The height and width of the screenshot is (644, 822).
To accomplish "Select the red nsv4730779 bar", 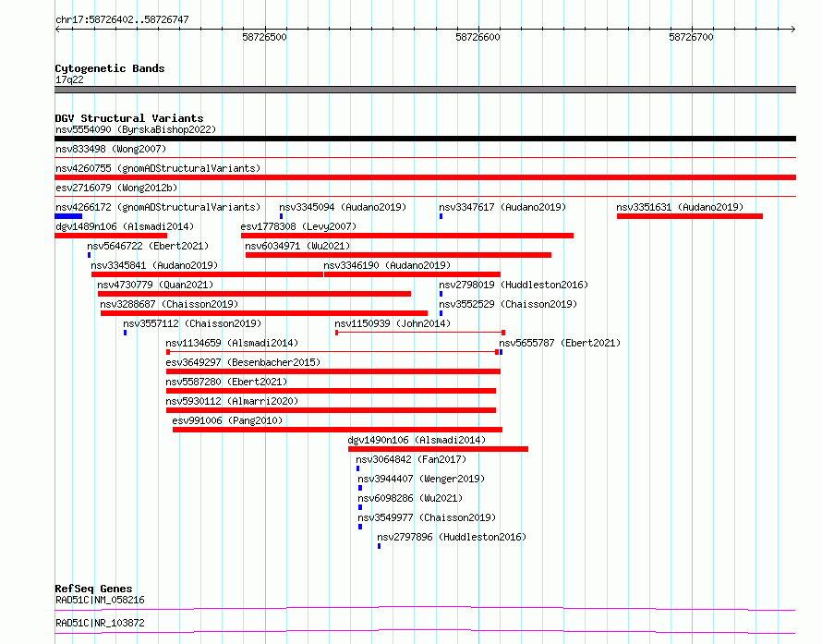I will [x=254, y=294].
